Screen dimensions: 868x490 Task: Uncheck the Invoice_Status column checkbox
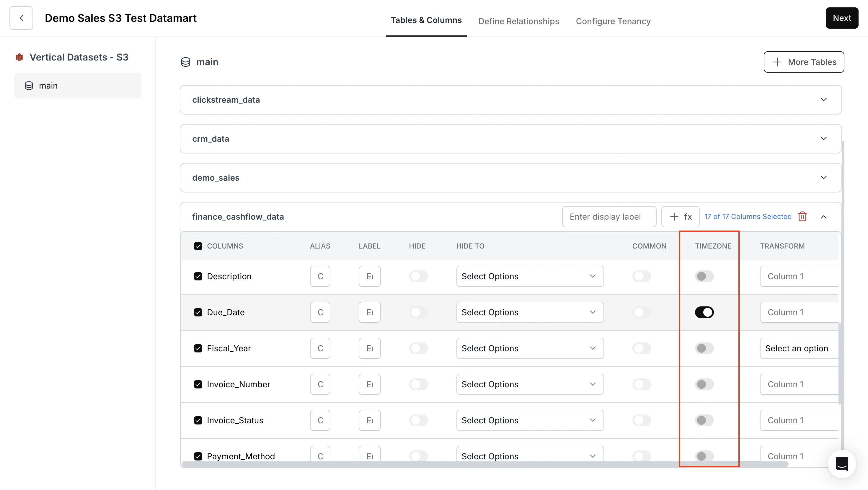pyautogui.click(x=198, y=420)
